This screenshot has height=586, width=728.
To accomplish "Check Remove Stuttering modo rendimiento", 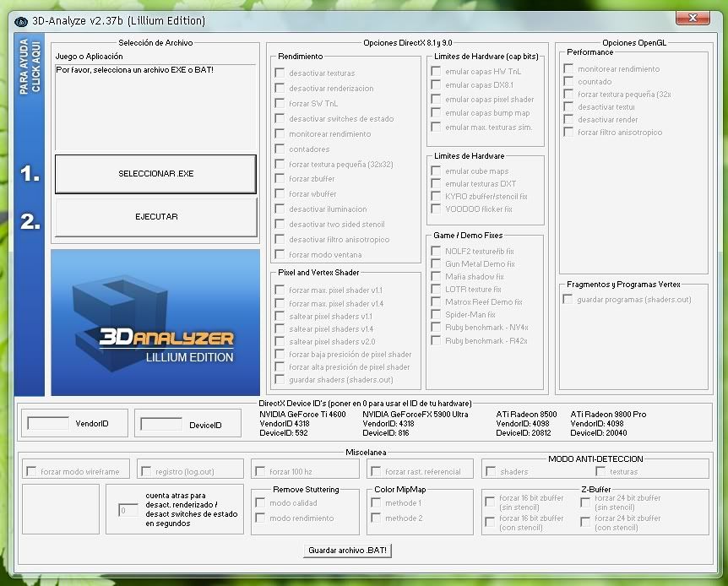I will [x=260, y=518].
